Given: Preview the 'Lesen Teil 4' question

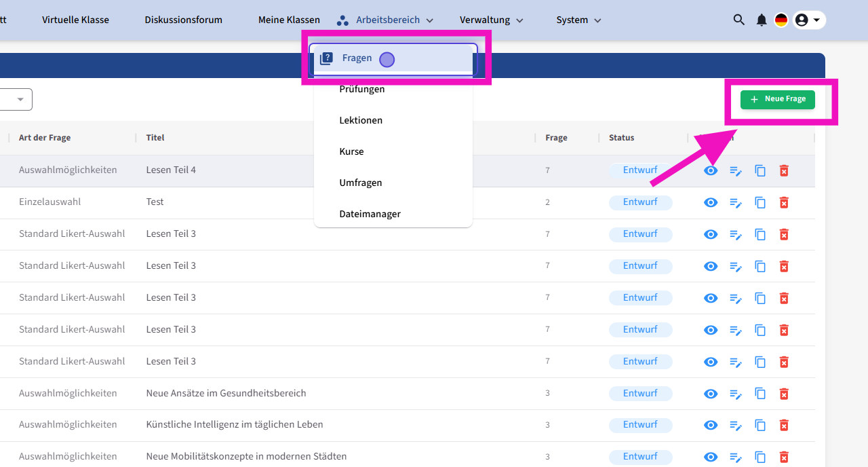Looking at the screenshot, I should pos(711,171).
